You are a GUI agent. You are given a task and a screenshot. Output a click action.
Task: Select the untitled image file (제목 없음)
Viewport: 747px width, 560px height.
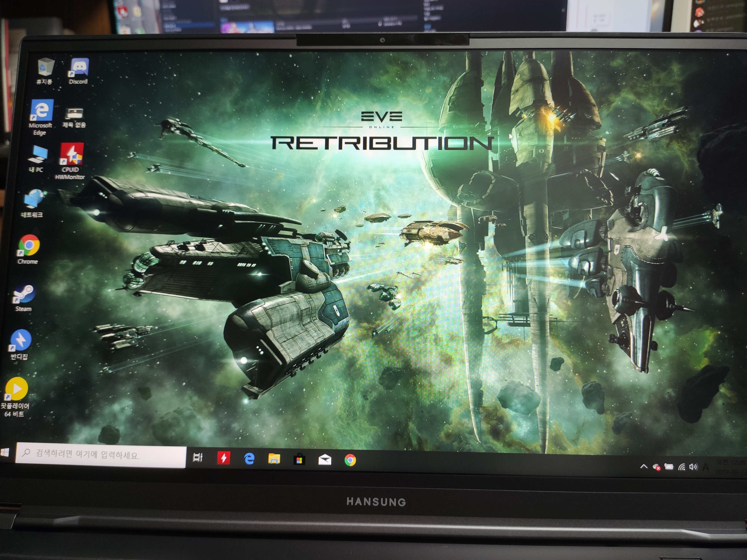click(x=74, y=114)
